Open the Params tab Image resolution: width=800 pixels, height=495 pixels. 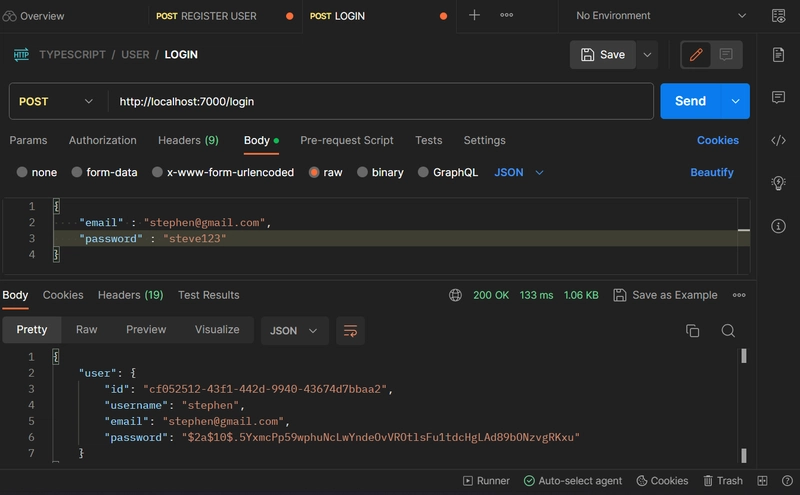tap(28, 140)
